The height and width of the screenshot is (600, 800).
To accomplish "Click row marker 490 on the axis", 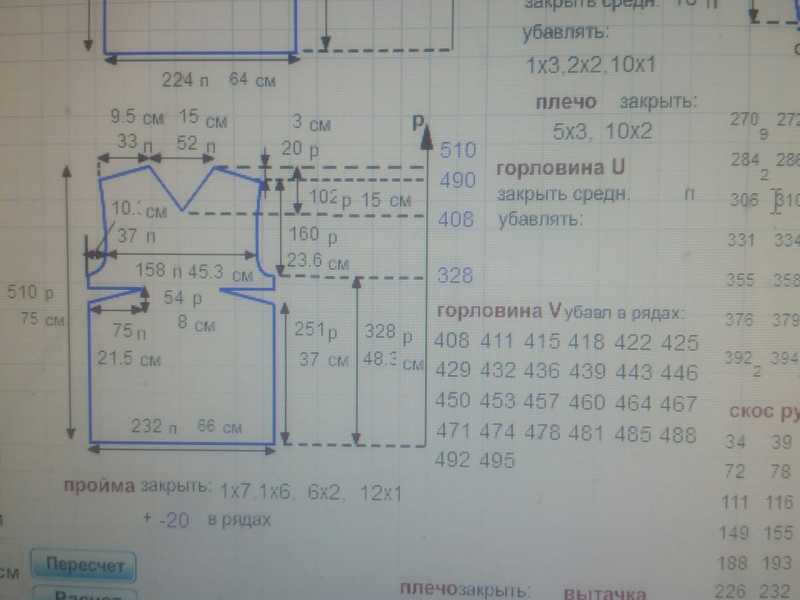I will point(456,179).
